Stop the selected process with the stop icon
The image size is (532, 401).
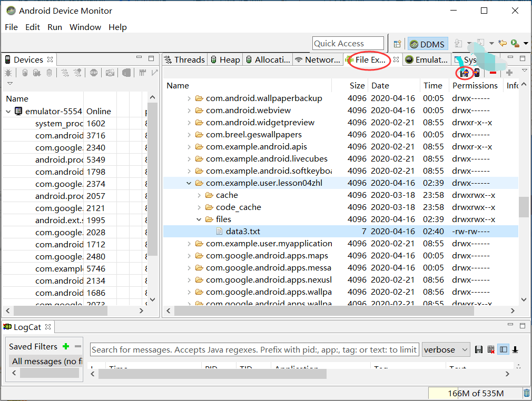coord(94,73)
